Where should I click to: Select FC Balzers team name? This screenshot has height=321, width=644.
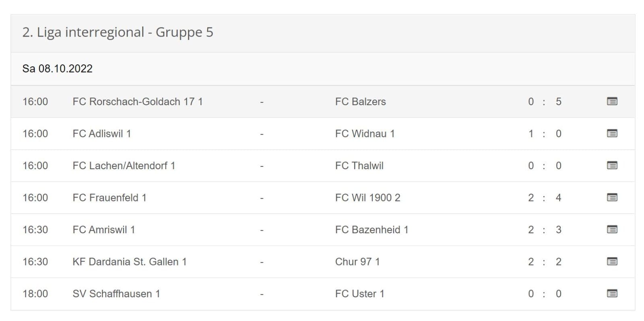tap(360, 101)
